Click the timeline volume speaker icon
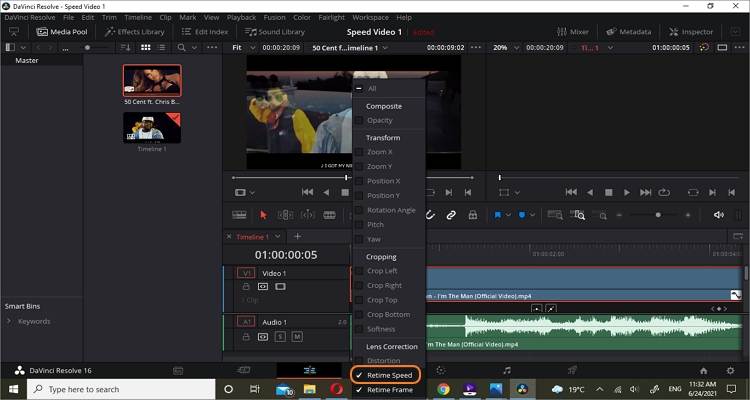750x400 pixels. [x=718, y=215]
